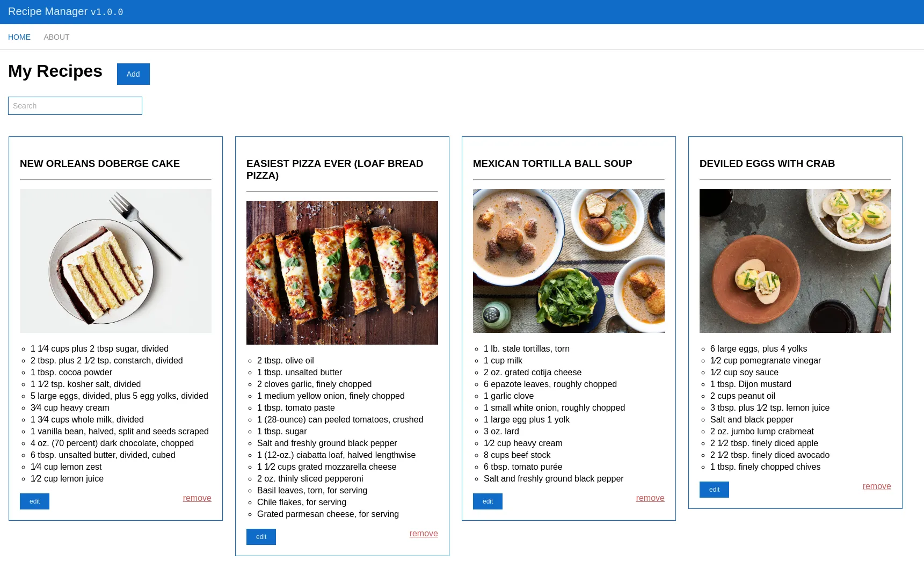Click the New Orleans Doberge Cake heading
The image size is (924, 561).
100,164
